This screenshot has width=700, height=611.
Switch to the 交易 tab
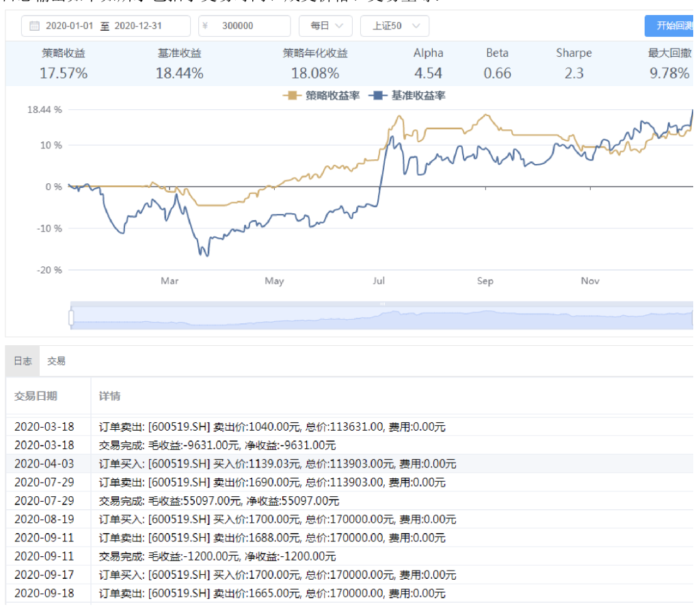[x=56, y=361]
